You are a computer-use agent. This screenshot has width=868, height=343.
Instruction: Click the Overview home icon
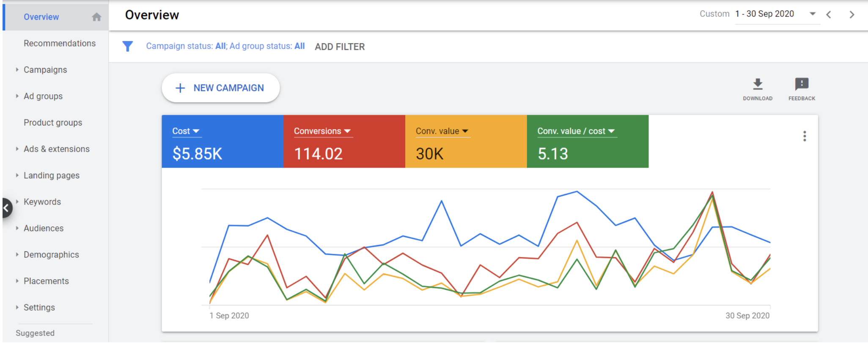point(96,17)
